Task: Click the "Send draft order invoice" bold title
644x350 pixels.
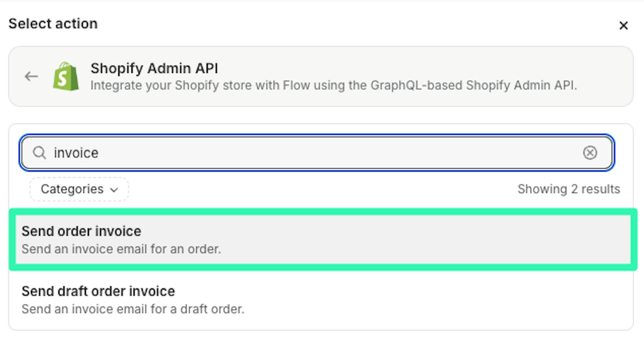Action: click(98, 291)
